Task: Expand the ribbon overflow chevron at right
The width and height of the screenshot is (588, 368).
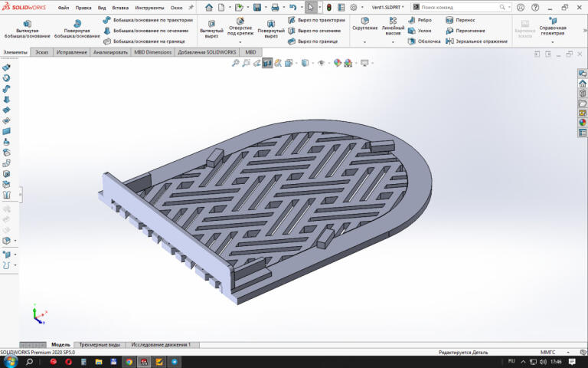Action: point(585,31)
